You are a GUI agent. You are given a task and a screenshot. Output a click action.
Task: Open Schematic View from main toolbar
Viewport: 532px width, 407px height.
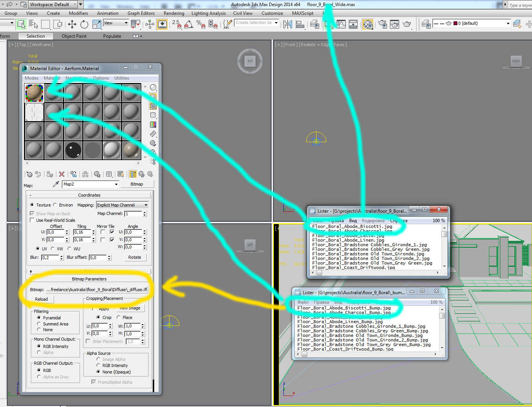point(353,24)
